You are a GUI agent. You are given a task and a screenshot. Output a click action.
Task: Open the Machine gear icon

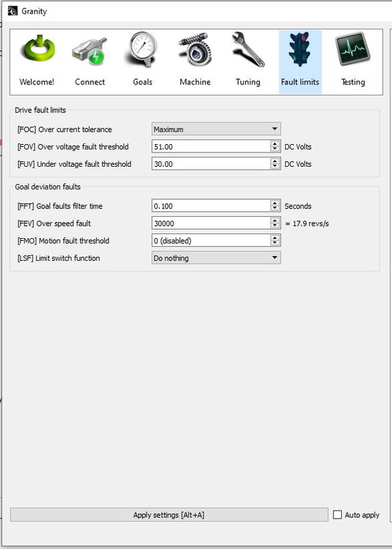pyautogui.click(x=195, y=49)
